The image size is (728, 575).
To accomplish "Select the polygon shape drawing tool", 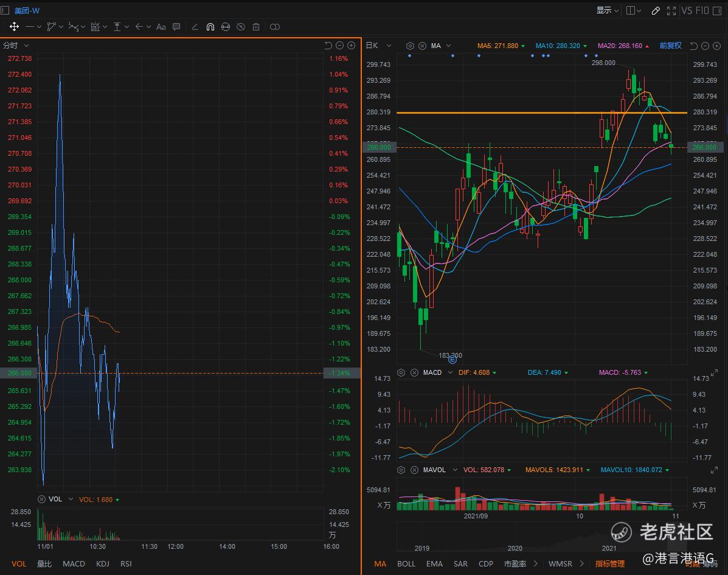I will coord(52,27).
